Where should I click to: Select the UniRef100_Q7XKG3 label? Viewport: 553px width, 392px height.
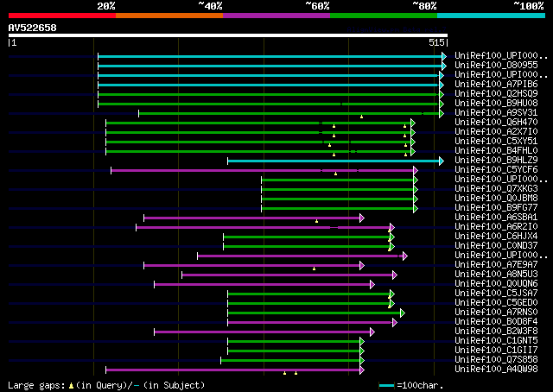coord(496,189)
